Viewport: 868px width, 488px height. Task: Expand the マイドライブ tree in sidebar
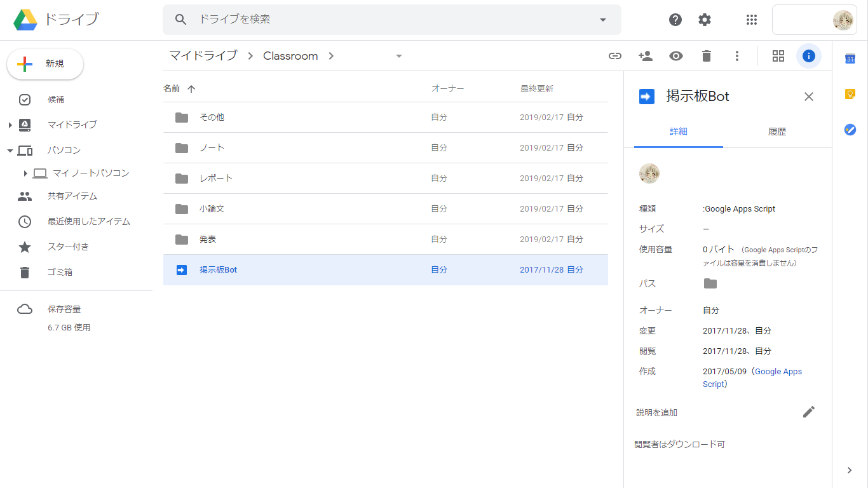pos(10,125)
